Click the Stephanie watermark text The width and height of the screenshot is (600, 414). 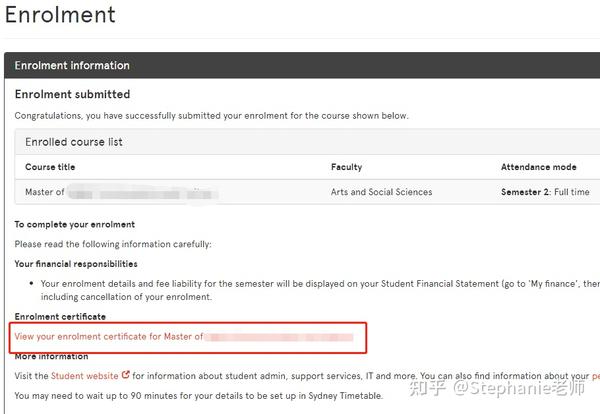point(497,388)
